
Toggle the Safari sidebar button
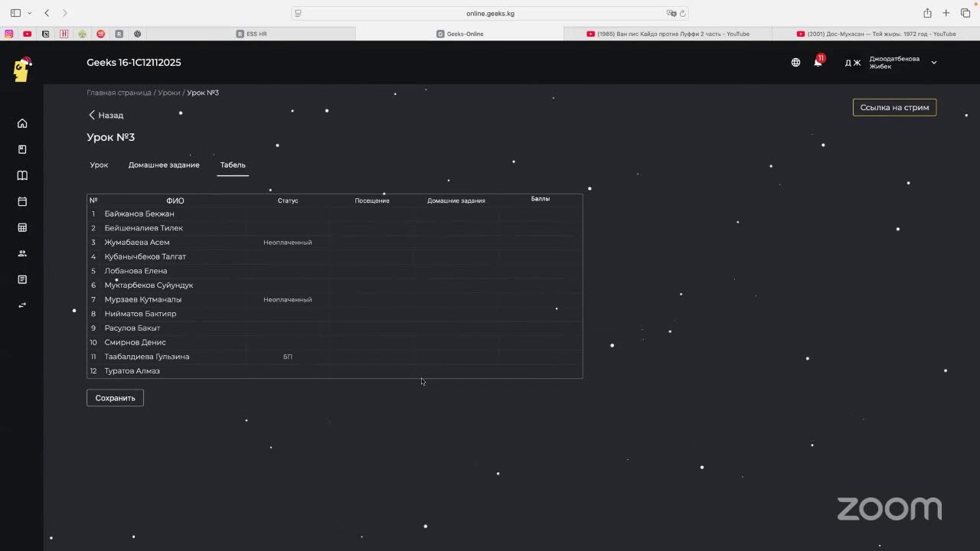pyautogui.click(x=15, y=13)
